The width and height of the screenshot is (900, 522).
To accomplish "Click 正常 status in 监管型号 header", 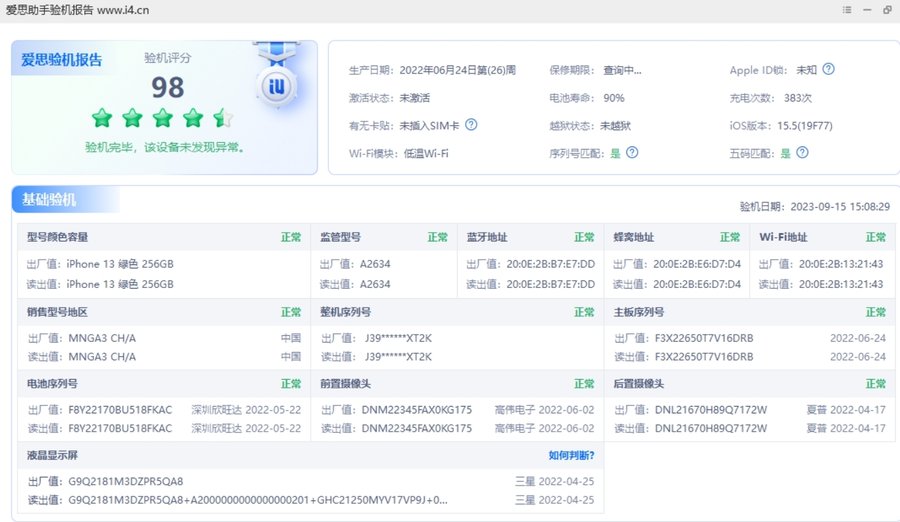I will pos(437,237).
